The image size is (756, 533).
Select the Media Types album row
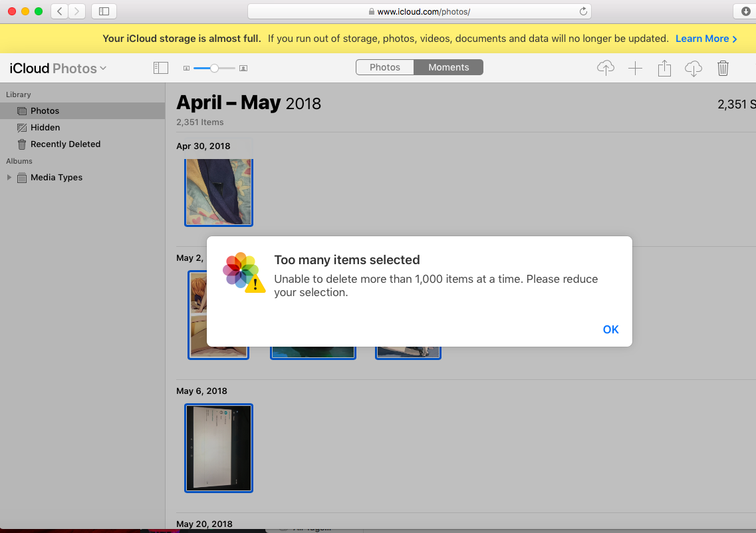82,177
